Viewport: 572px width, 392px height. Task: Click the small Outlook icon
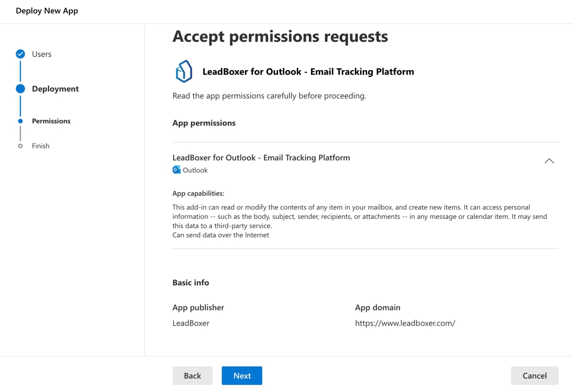tap(177, 170)
